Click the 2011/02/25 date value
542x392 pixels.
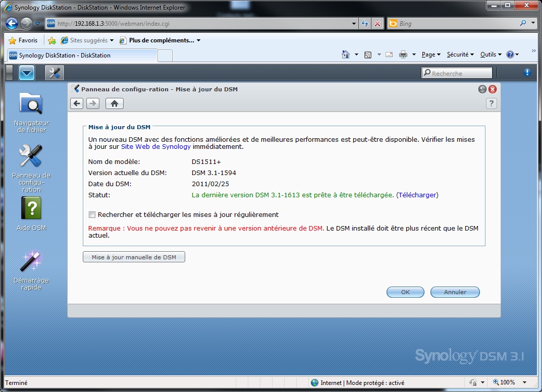click(210, 184)
